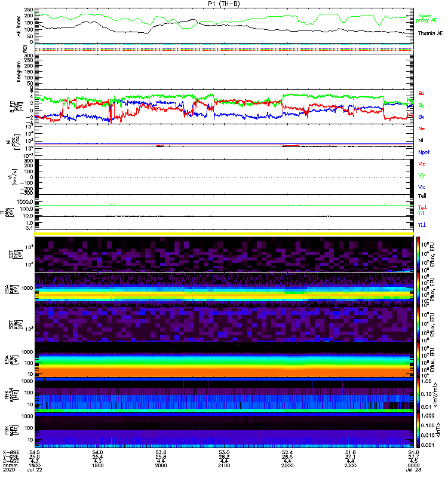Image resolution: width=448 pixels, height=478 pixels.
Task: Click the <|mV/m|> FBK color bar
Action: (418, 395)
